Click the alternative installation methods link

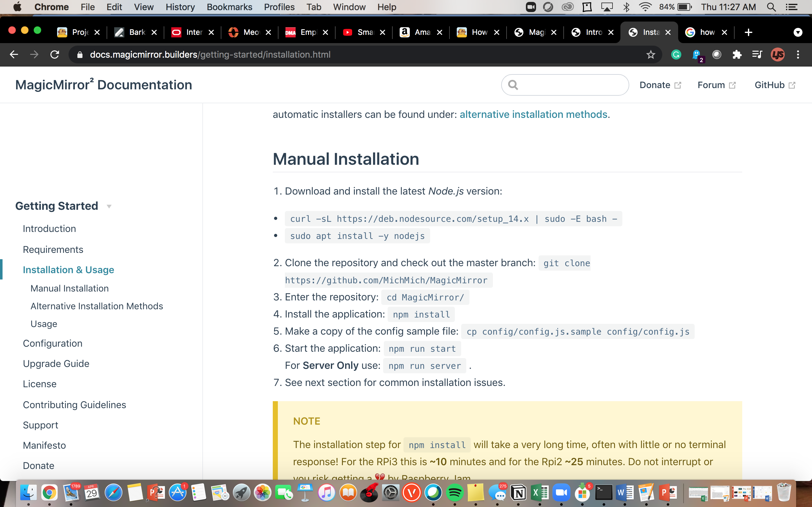pos(533,114)
